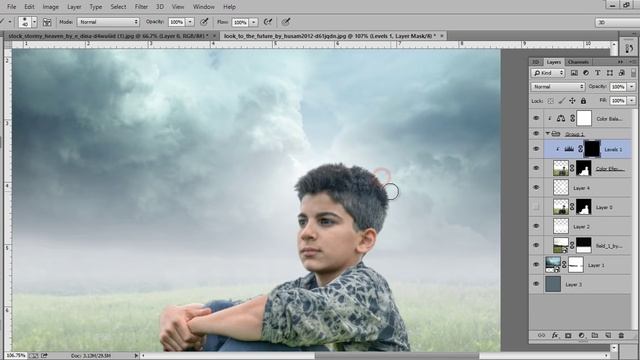Select the Layer 1 sky thumbnail

point(553,265)
